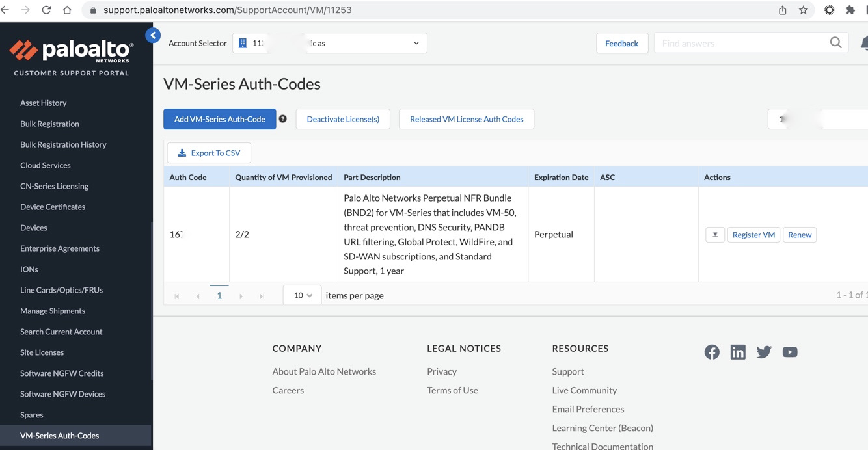Viewport: 868px width, 450px height.
Task: Expand the items per page dropdown
Action: (x=302, y=295)
